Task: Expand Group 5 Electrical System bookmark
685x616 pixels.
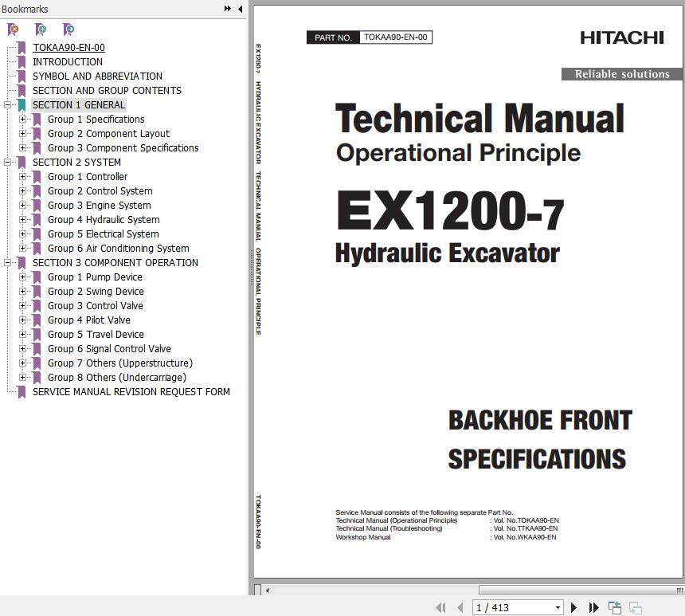Action: 23,234
